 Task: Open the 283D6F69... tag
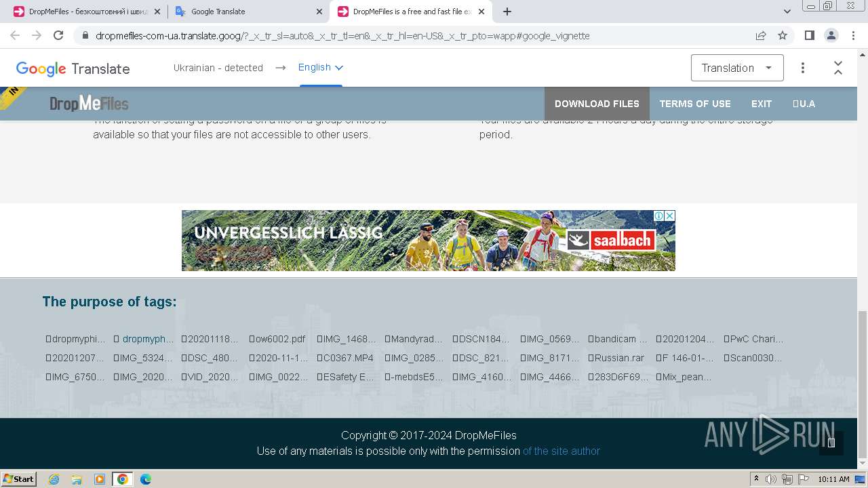(x=618, y=377)
